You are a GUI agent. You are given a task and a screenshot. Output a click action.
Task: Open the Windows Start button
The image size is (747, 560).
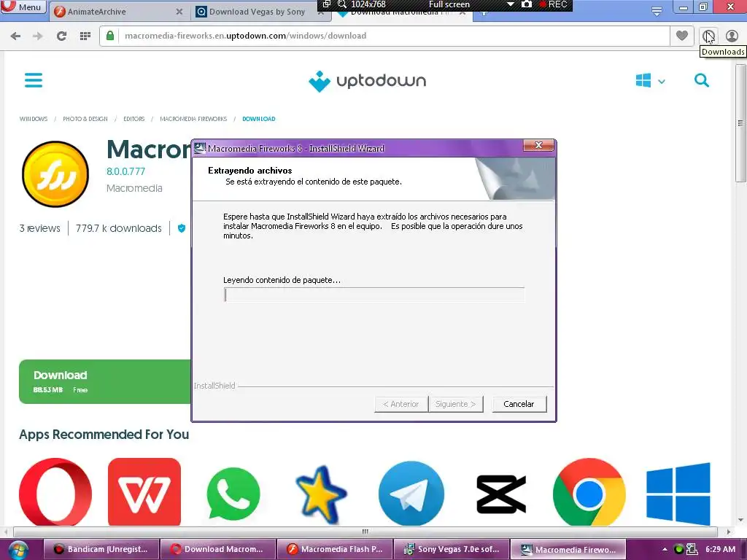click(18, 550)
